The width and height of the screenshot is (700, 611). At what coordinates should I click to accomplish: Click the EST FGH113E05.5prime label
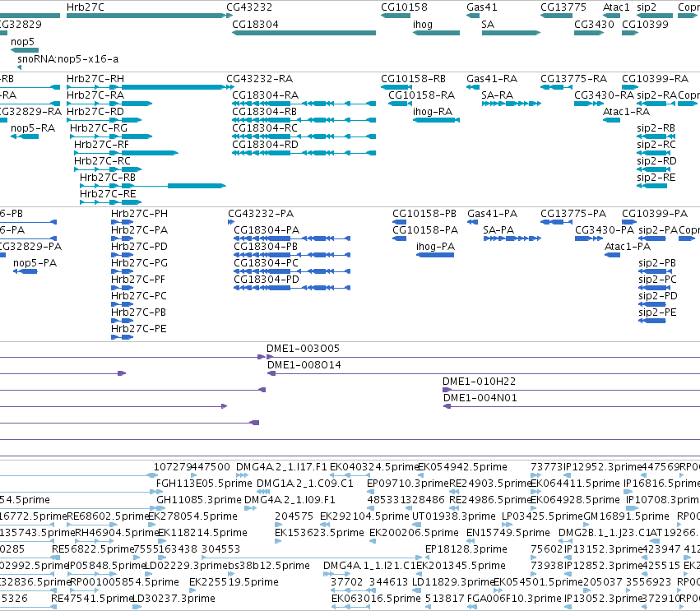[x=204, y=484]
